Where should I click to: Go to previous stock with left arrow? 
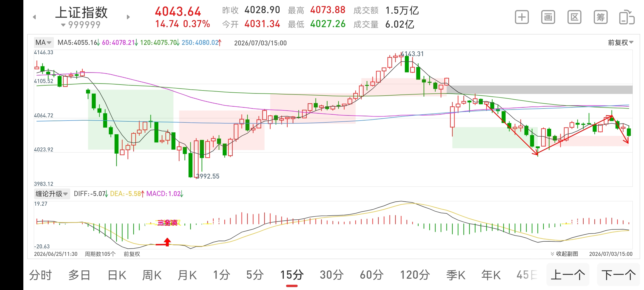click(x=34, y=17)
